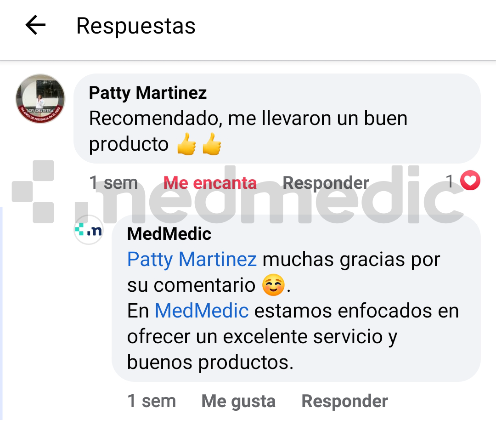Click the second thumbs up emoji
Image resolution: width=496 pixels, height=448 pixels.
(x=212, y=144)
